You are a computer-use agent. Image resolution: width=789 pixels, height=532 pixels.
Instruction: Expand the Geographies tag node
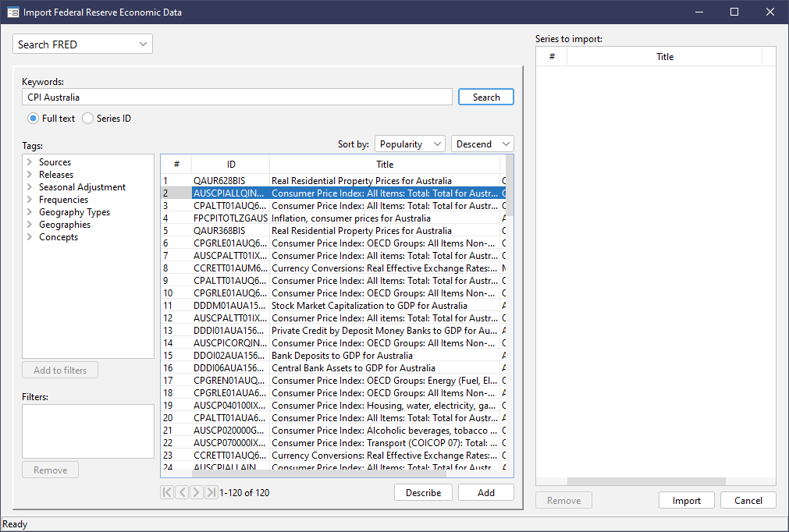[x=29, y=224]
